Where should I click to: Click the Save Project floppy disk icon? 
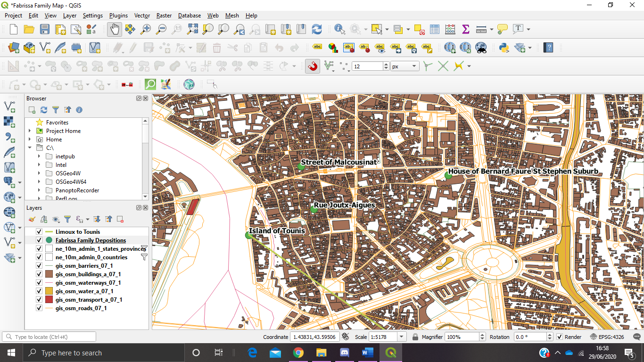[x=45, y=29]
